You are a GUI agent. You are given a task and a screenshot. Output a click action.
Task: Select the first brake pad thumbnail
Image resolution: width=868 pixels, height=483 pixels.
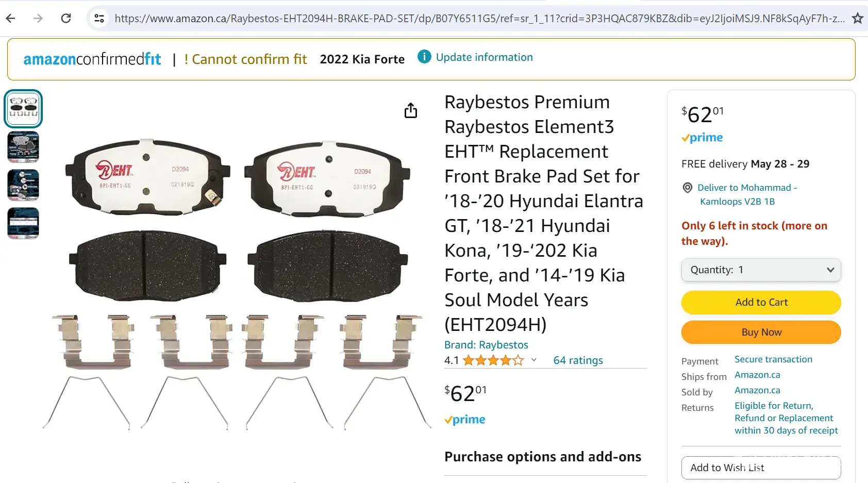(x=23, y=109)
